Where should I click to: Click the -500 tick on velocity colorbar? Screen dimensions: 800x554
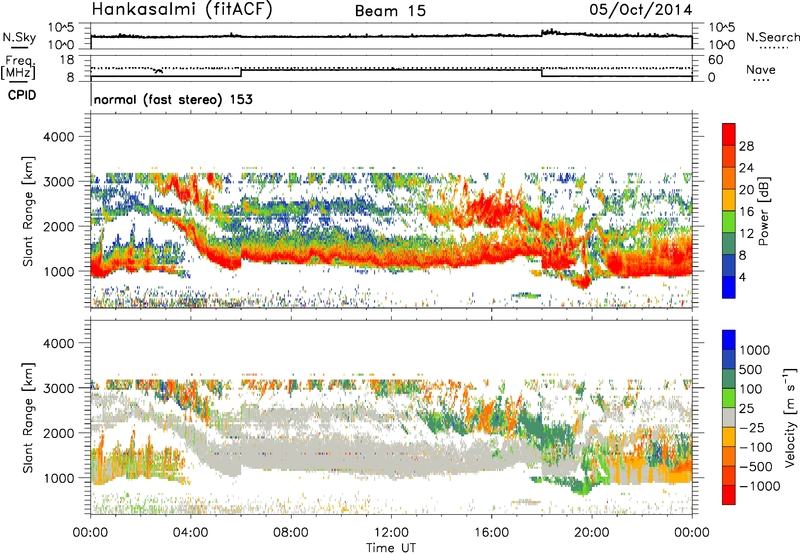click(756, 466)
